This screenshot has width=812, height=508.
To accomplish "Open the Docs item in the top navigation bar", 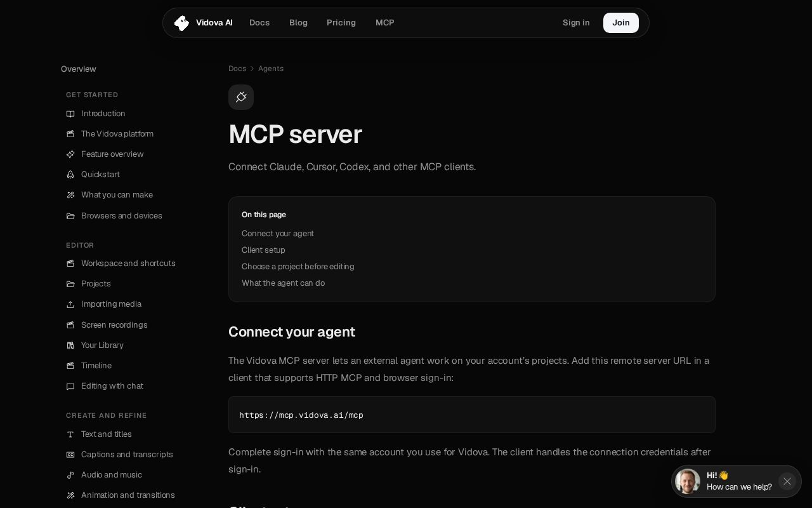I will pos(259,23).
